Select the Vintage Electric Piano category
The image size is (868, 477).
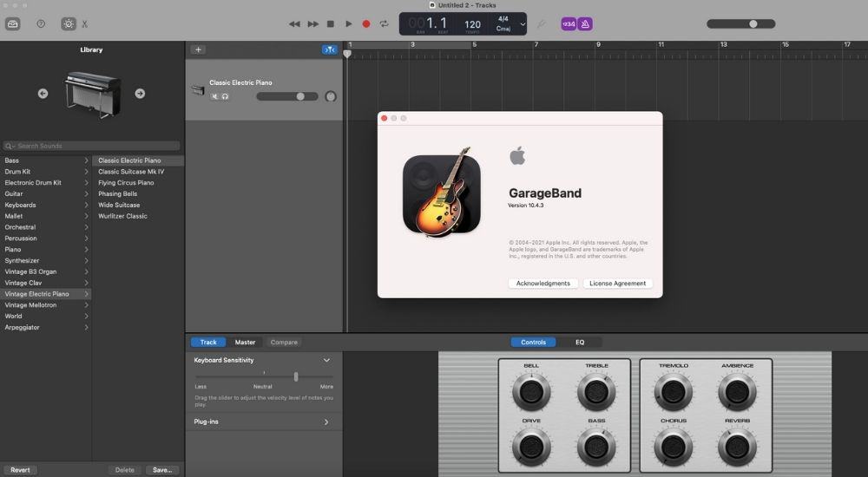pos(45,294)
